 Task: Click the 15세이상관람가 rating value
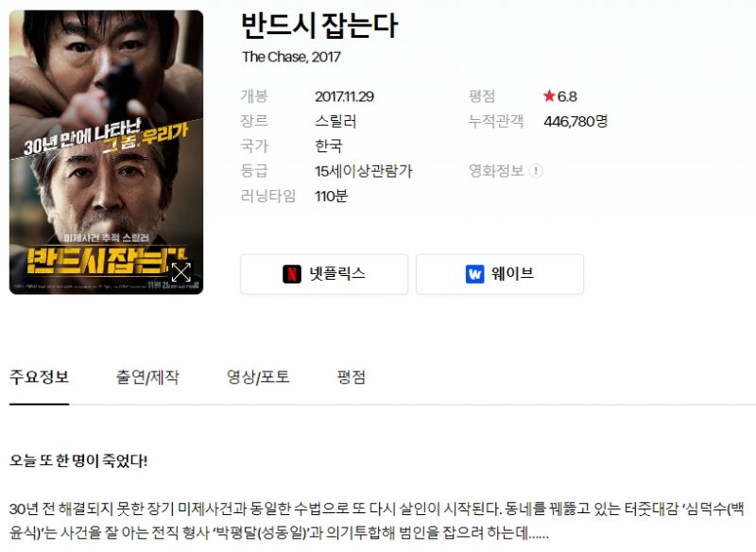[364, 171]
